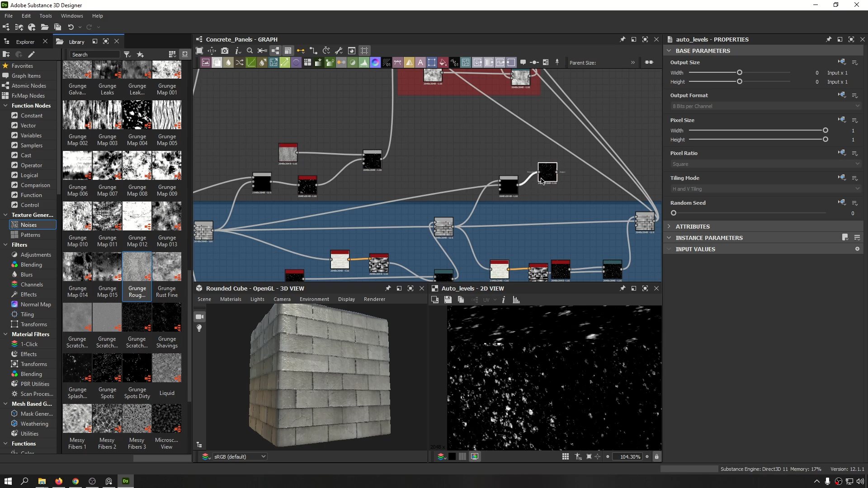Collapse the Function Nodes tree category

tap(5, 106)
